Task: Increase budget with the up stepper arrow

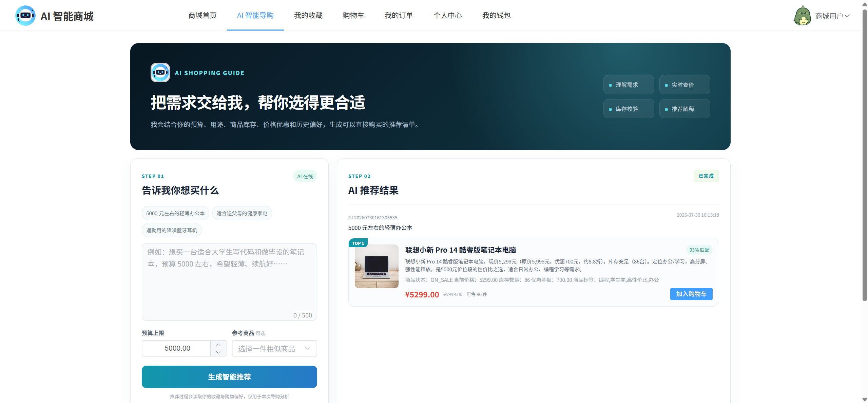Action: pos(218,345)
